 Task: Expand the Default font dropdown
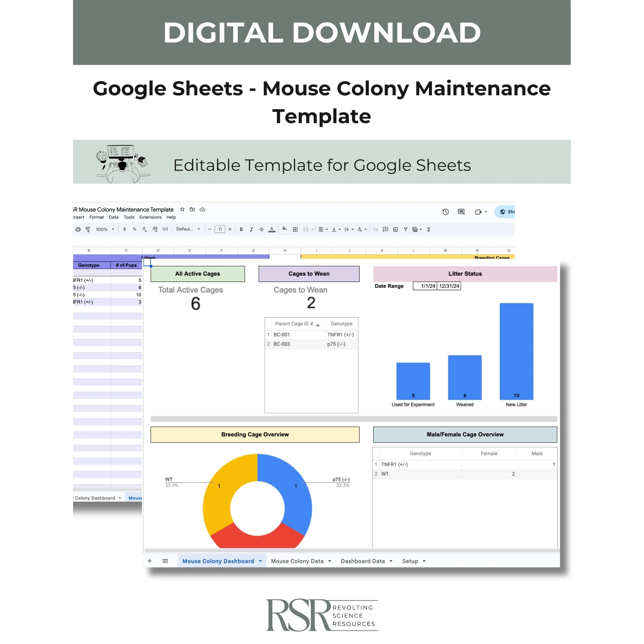pyautogui.click(x=188, y=229)
